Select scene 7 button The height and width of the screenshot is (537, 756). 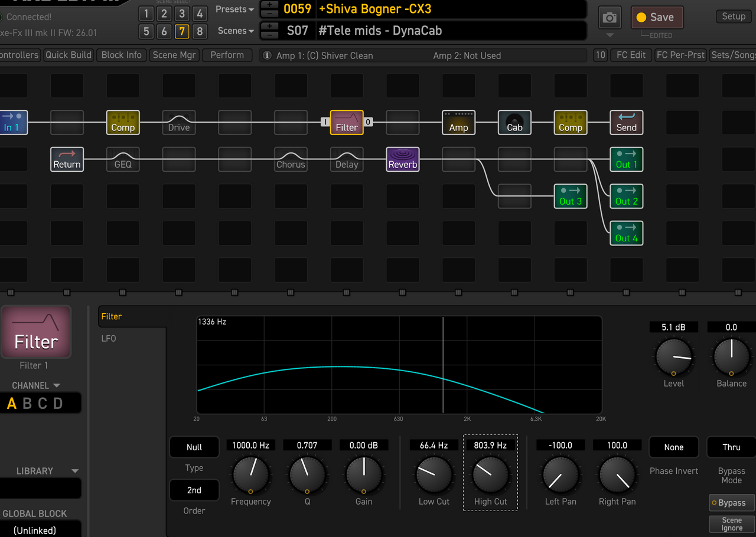[182, 31]
